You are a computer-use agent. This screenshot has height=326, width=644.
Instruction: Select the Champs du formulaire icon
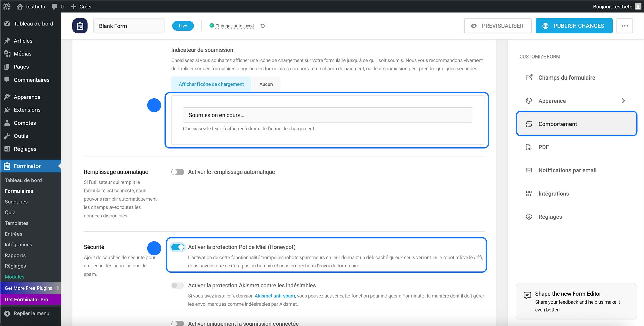pos(529,78)
